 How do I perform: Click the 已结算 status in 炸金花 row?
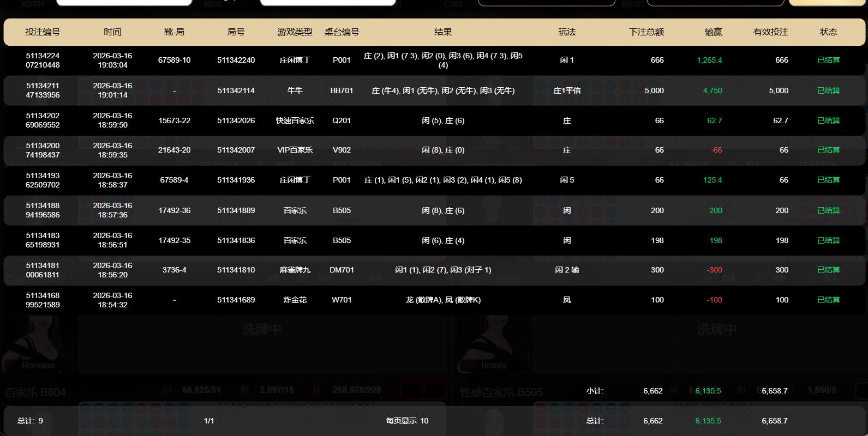[828, 300]
